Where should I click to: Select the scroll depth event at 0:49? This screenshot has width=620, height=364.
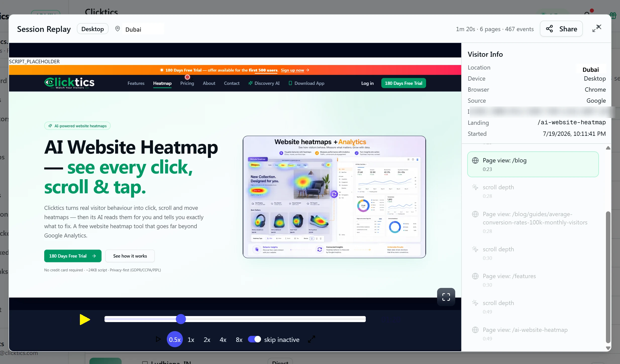point(533,307)
